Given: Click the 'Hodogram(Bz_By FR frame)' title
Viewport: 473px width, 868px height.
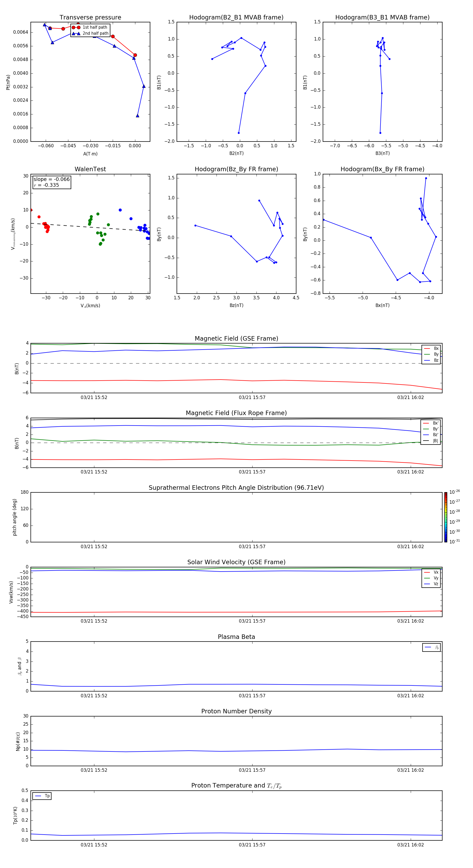Looking at the screenshot, I should (236, 169).
